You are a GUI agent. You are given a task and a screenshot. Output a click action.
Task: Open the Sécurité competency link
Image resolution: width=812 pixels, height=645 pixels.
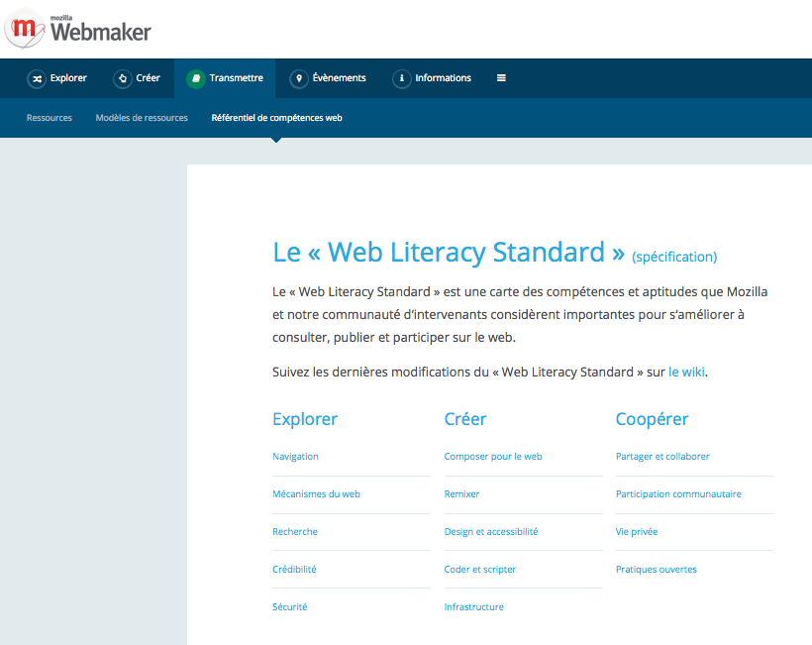(289, 606)
